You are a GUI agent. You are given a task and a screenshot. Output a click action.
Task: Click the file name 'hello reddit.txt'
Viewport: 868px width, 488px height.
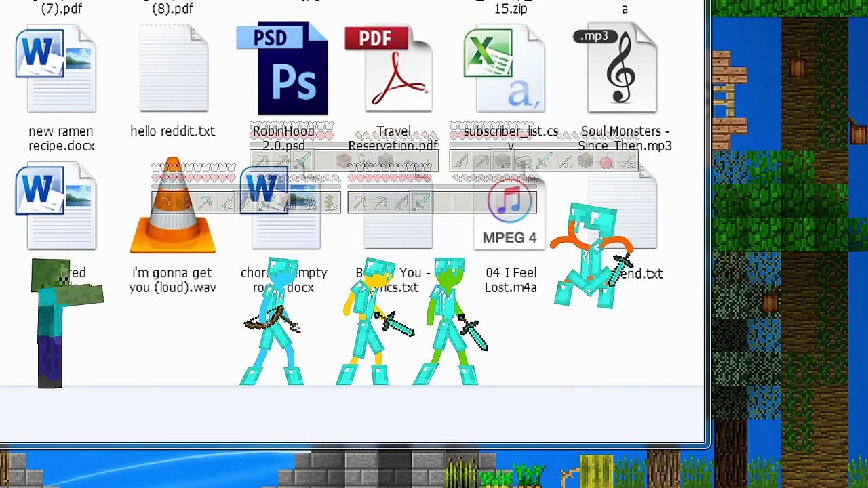tap(173, 131)
